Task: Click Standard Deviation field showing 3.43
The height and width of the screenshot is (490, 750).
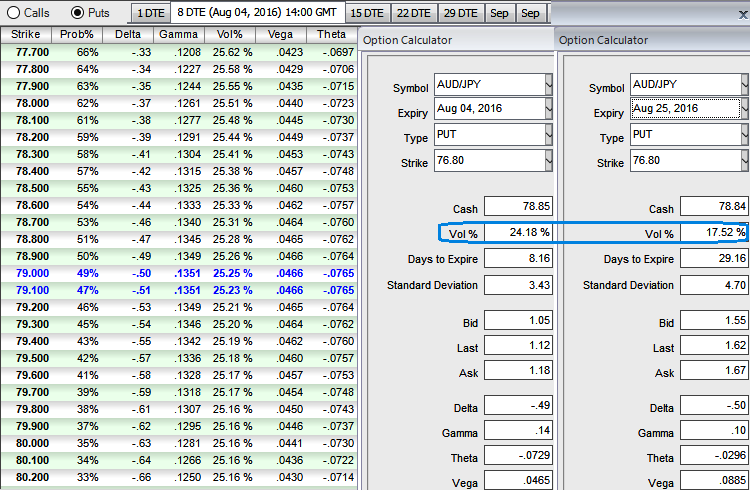Action: (x=516, y=285)
